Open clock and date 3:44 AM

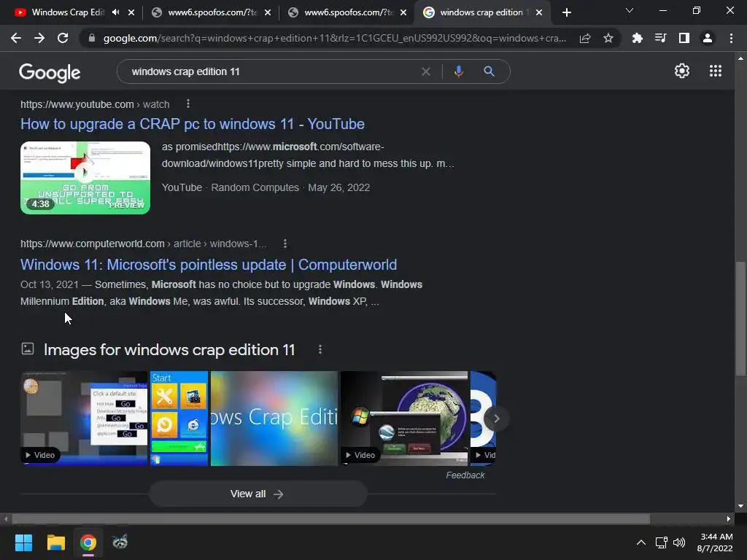[x=715, y=542]
